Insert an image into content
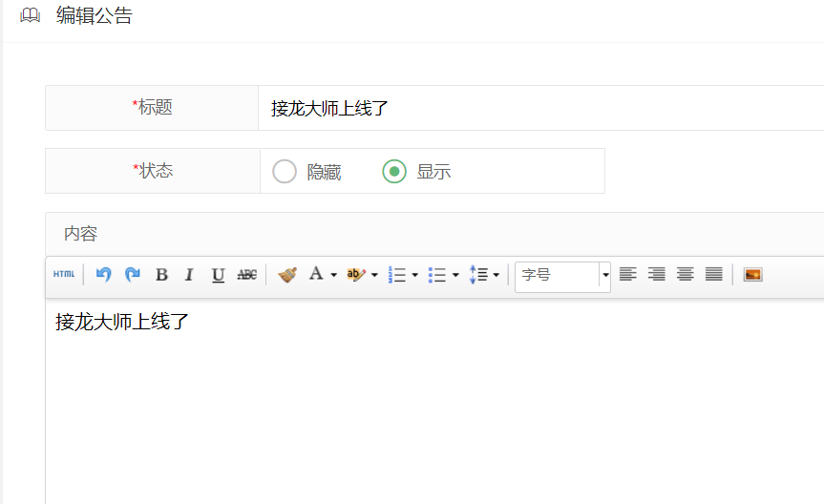The image size is (824, 504). (x=752, y=274)
